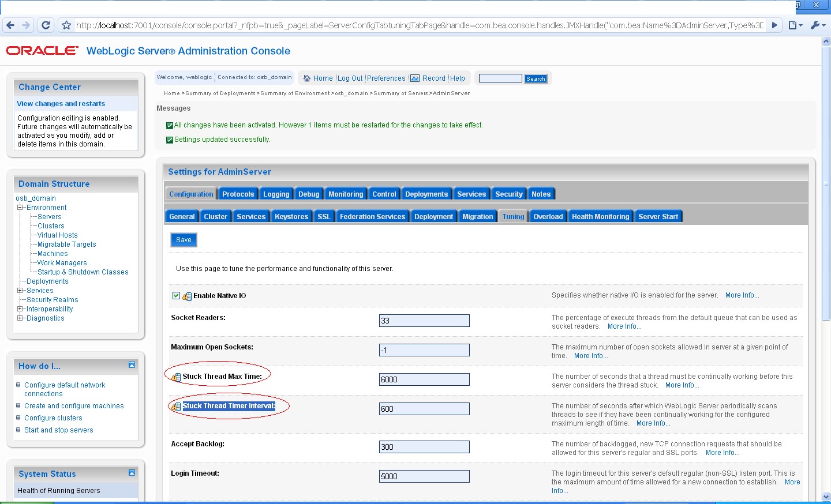Image resolution: width=831 pixels, height=504 pixels.
Task: Minimize the System Status panel
Action: pos(132,473)
